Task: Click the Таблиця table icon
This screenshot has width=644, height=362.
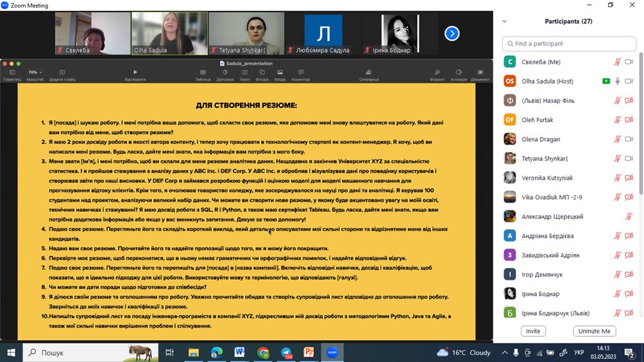Action: (x=203, y=73)
